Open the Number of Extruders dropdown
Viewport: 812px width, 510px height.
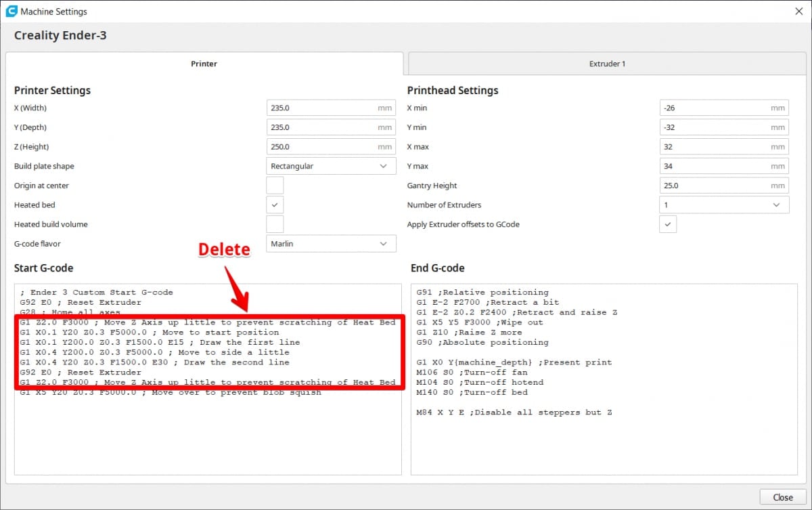[x=724, y=205]
